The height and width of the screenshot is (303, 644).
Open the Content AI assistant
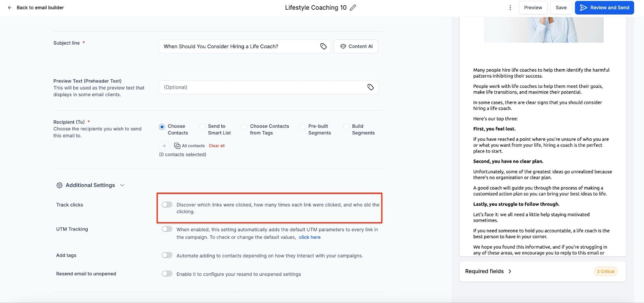click(x=356, y=46)
